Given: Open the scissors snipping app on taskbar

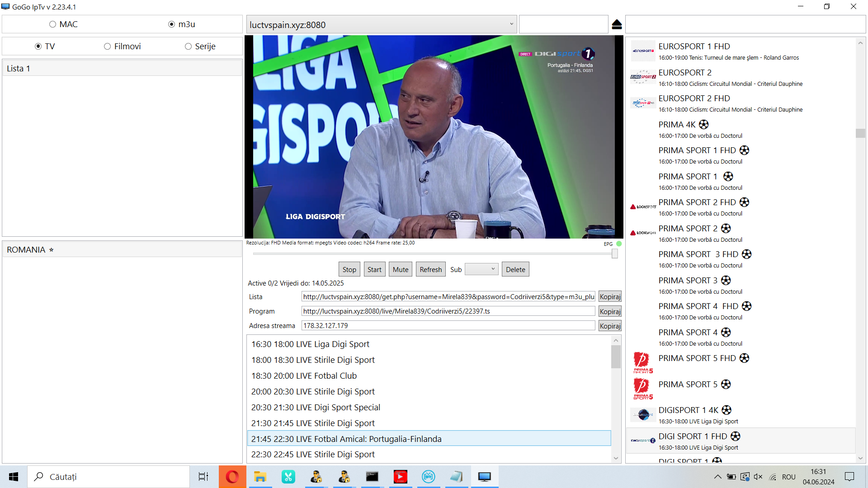Looking at the screenshot, I should click(x=288, y=477).
